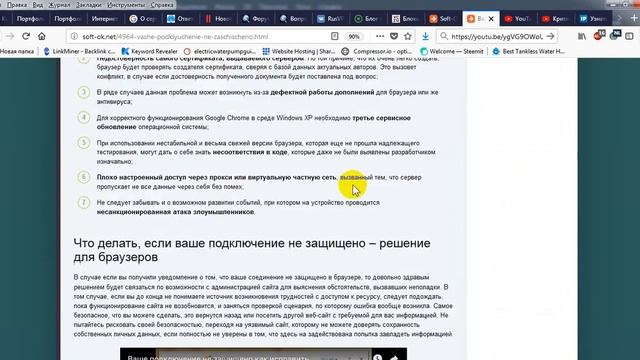Toggle the sidebar icon
Image resolution: width=640 pixels, height=360 pixels.
(629, 36)
